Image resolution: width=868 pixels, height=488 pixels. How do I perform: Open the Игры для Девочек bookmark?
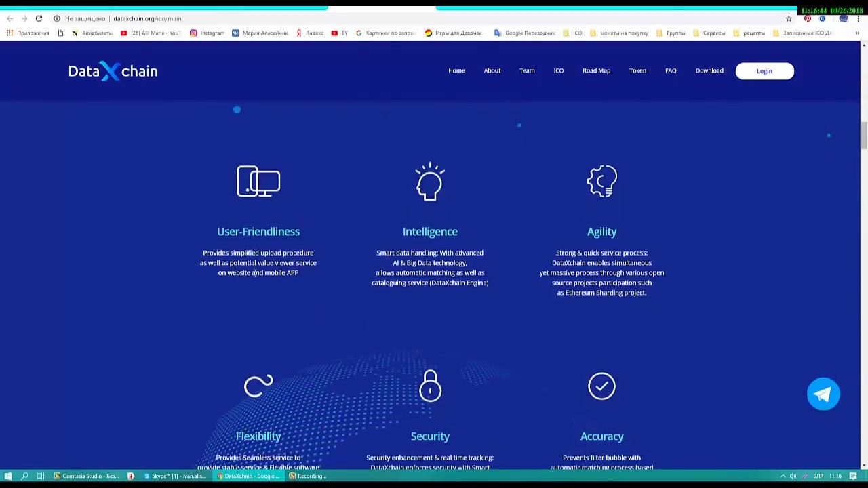pos(454,33)
